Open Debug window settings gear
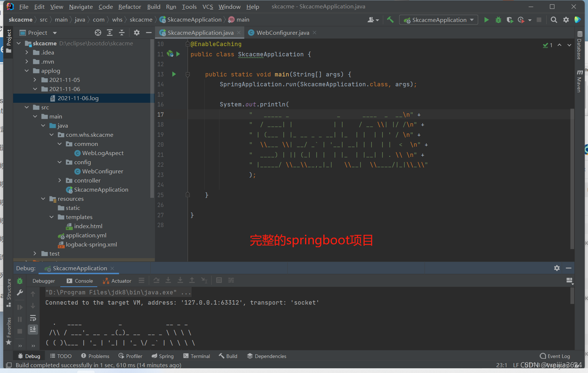588x373 pixels. (x=557, y=268)
